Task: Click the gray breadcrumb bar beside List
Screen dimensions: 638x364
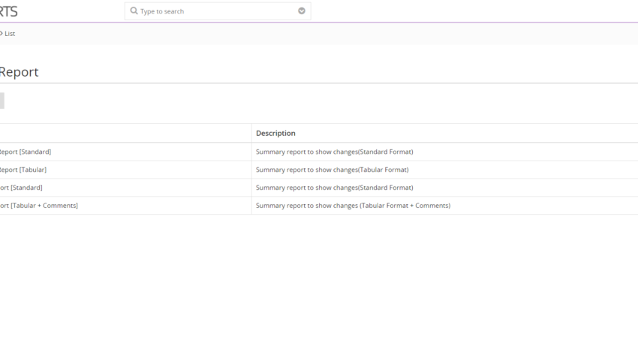Action: point(326,34)
